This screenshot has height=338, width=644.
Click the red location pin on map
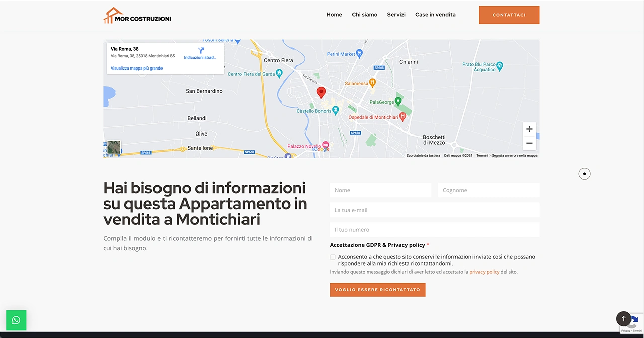[x=321, y=92]
